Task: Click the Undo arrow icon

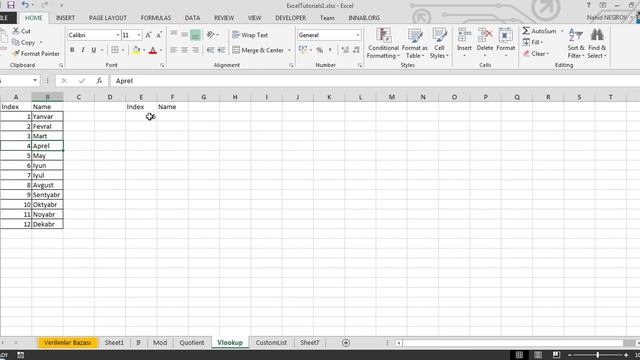Action: [x=25, y=5]
